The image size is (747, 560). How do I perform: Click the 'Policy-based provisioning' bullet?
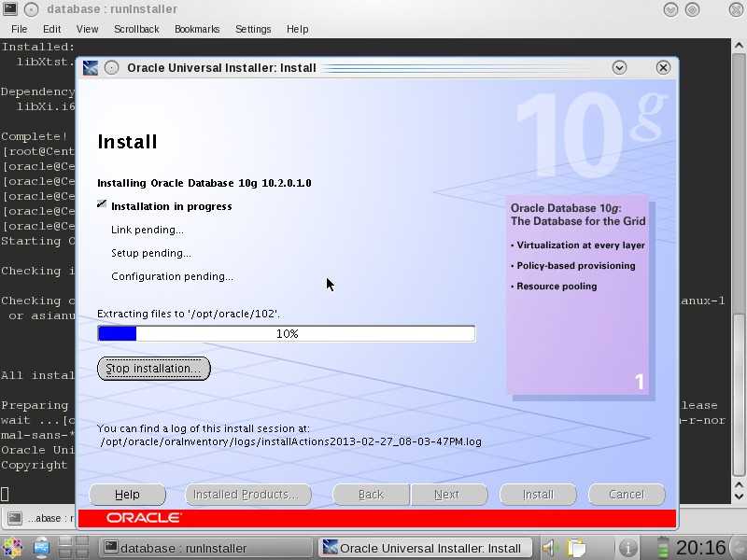[x=573, y=266]
